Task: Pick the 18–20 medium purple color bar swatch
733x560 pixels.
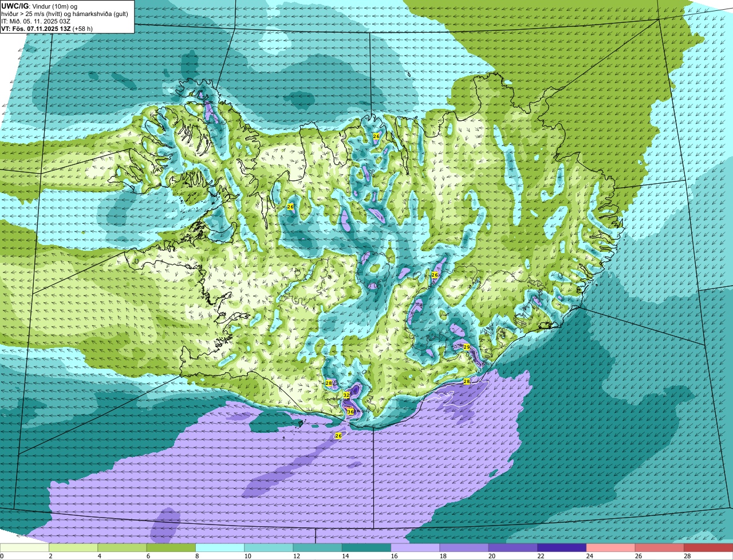Action: pyautogui.click(x=464, y=548)
